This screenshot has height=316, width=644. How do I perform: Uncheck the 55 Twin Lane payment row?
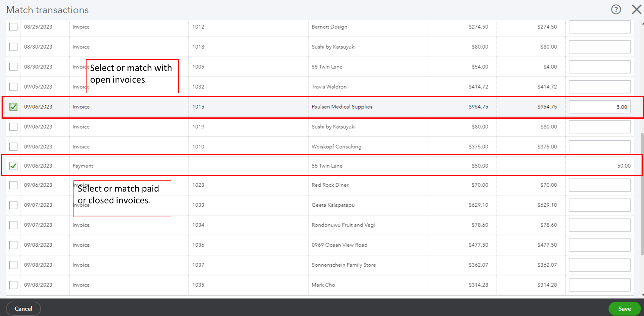[x=13, y=166]
